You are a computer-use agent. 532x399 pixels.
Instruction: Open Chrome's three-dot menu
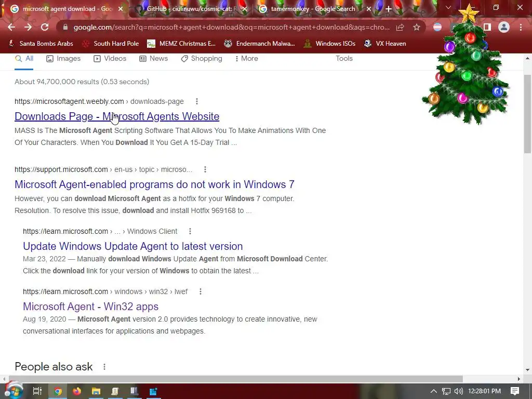(521, 27)
